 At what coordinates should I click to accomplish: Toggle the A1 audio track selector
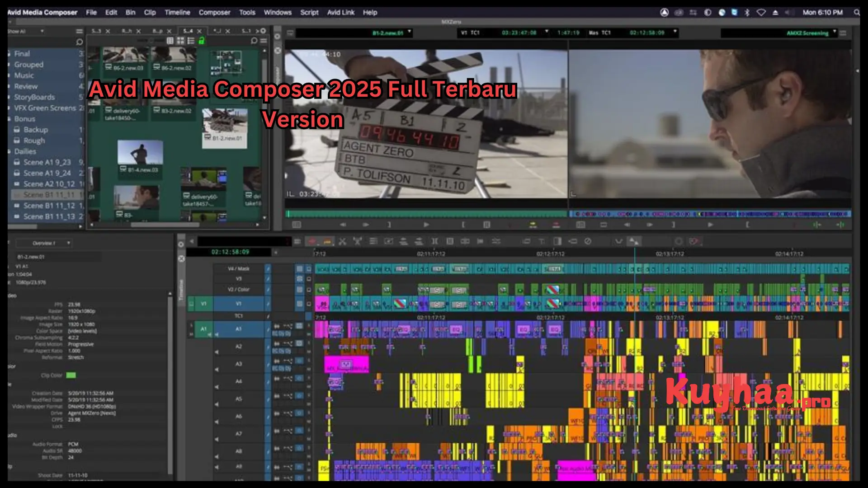pyautogui.click(x=203, y=329)
